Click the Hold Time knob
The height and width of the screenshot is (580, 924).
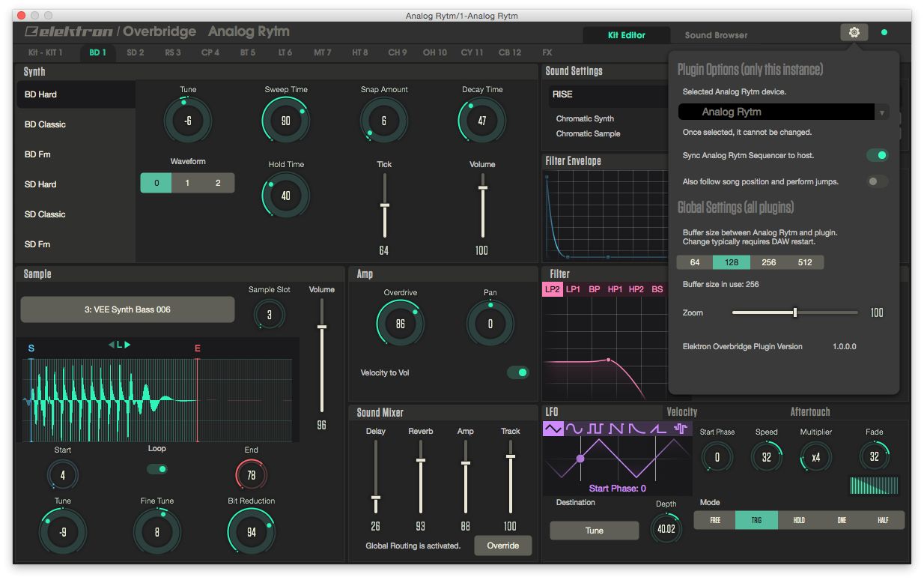(285, 196)
